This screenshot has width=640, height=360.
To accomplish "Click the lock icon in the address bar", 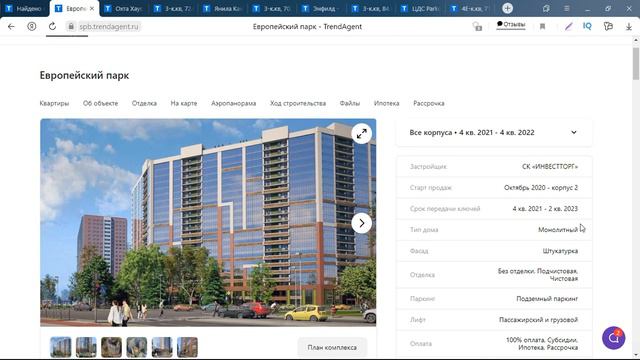I will pyautogui.click(x=71, y=27).
